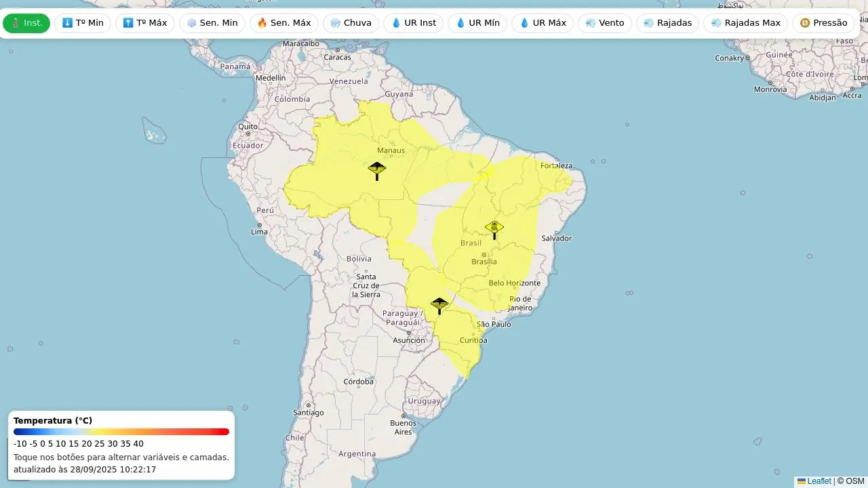Click the weather marker near Paraguay border

[439, 305]
